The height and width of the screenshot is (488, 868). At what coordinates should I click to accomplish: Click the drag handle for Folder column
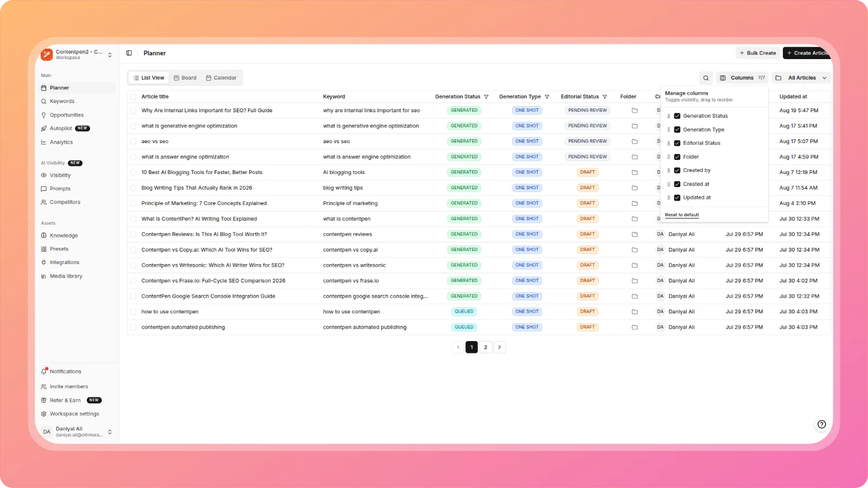click(x=668, y=157)
